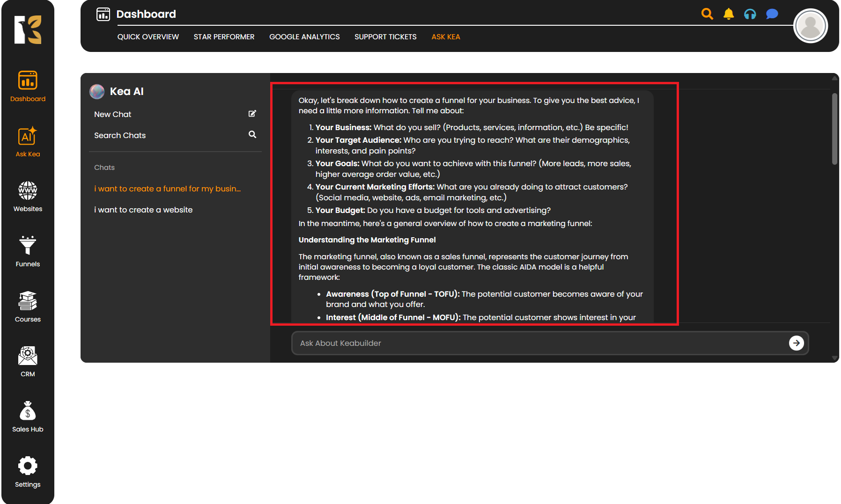Viewport: 841px width, 504px height.
Task: Open the Funnels section in sidebar
Action: (x=28, y=251)
